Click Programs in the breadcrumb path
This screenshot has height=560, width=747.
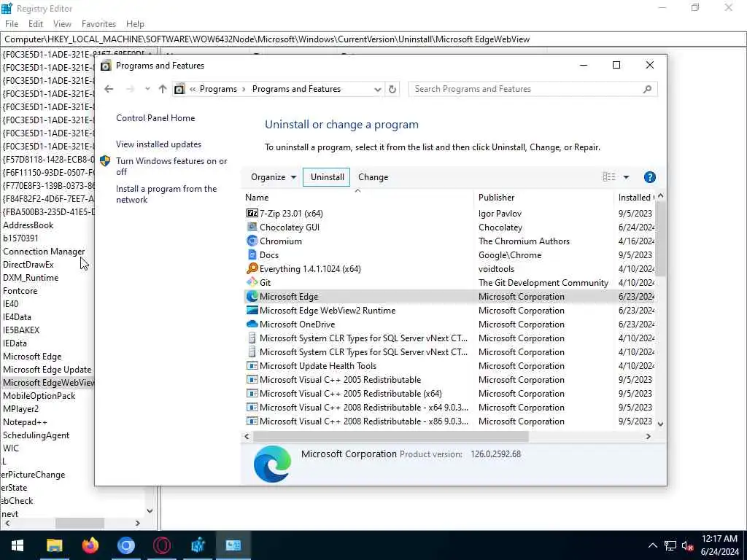point(218,89)
